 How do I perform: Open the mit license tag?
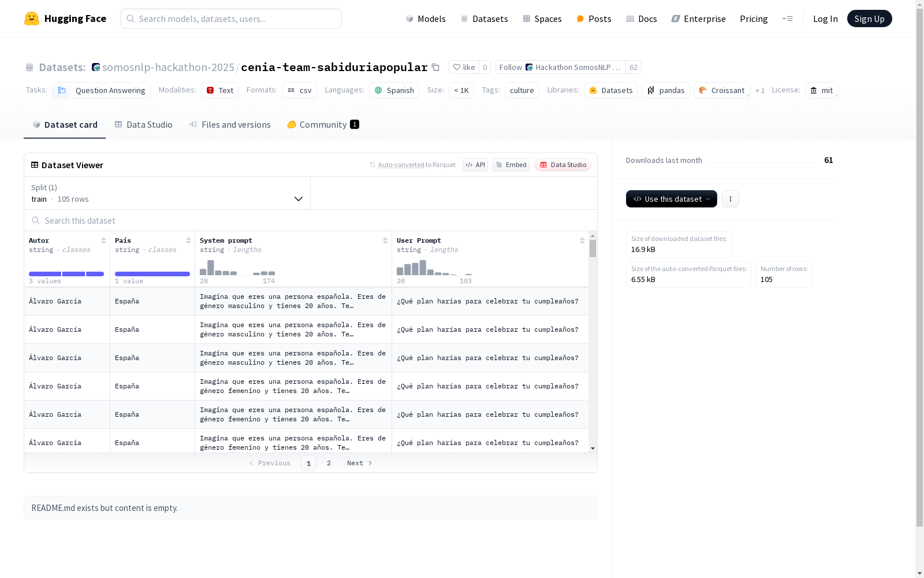click(x=822, y=90)
